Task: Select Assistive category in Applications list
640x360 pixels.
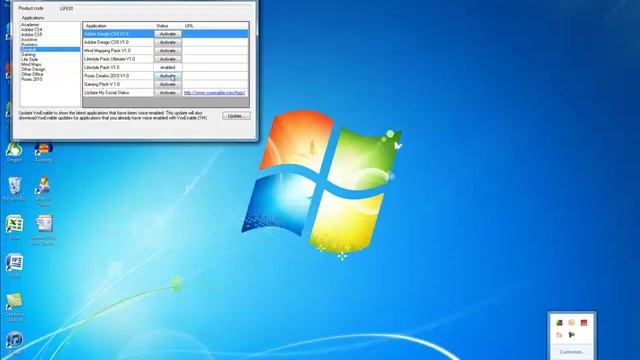Action: tap(29, 40)
